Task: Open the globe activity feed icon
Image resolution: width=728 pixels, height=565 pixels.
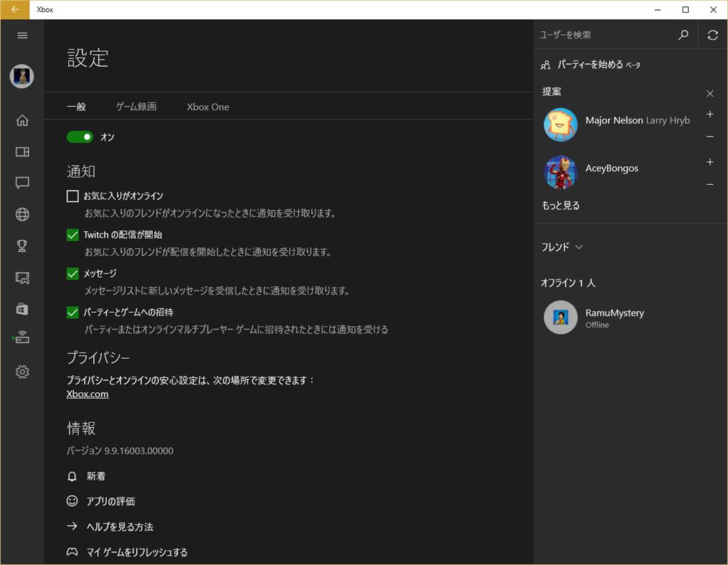Action: (x=22, y=214)
